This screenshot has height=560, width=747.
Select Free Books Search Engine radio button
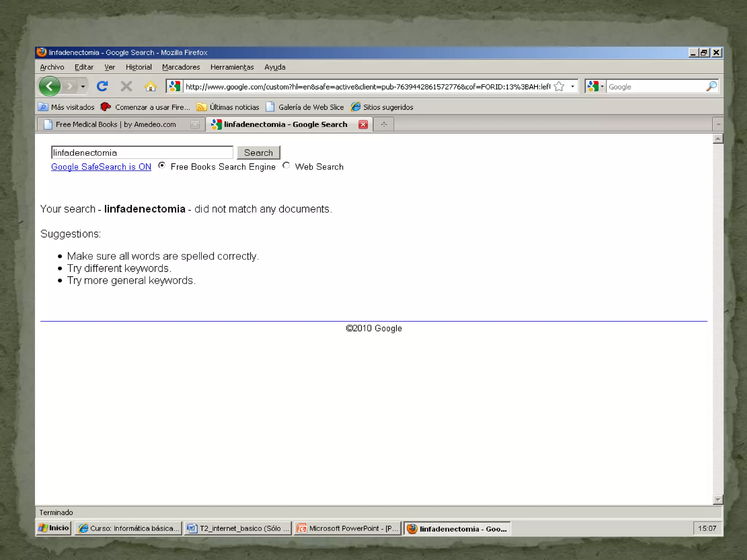pos(162,166)
